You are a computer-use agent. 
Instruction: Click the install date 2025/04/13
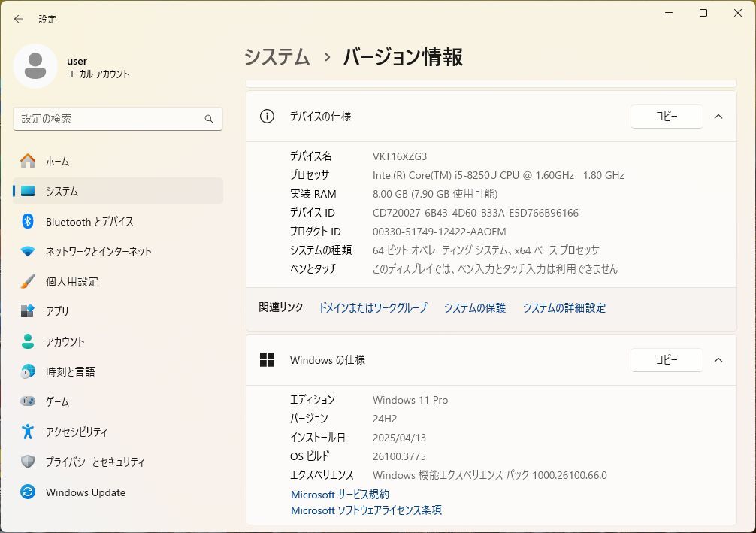tap(399, 438)
